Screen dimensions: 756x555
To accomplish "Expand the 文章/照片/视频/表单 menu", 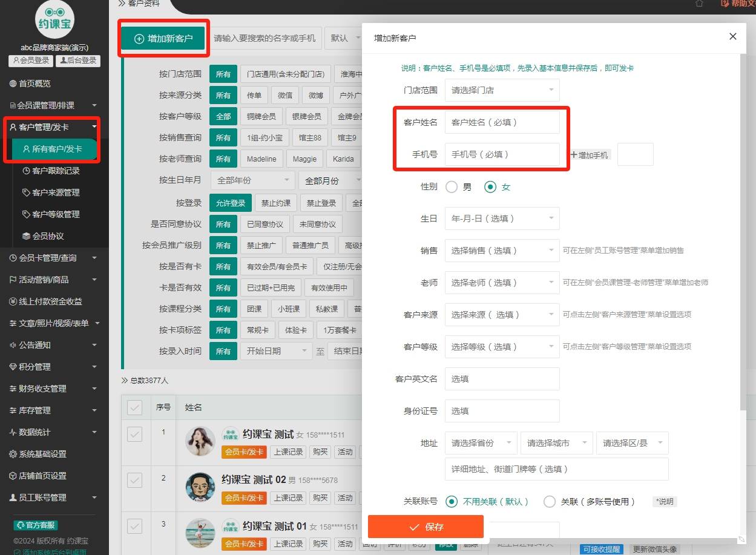I will pyautogui.click(x=53, y=323).
